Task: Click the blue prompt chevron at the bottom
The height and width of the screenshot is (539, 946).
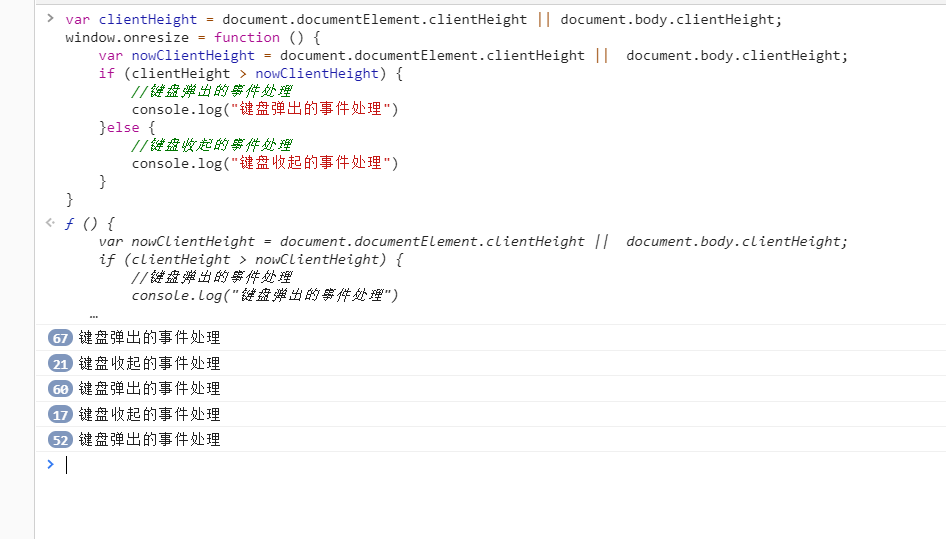Action: click(51, 464)
